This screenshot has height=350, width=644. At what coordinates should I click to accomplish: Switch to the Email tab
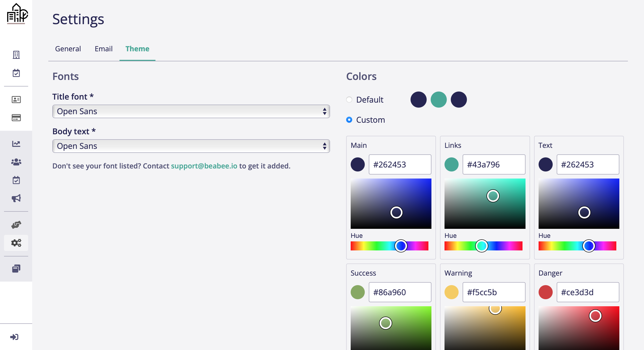(x=103, y=49)
